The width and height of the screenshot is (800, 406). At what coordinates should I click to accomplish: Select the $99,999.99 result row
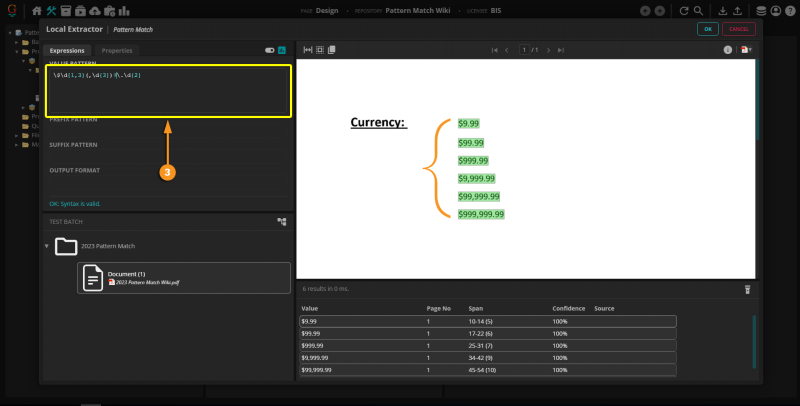488,370
